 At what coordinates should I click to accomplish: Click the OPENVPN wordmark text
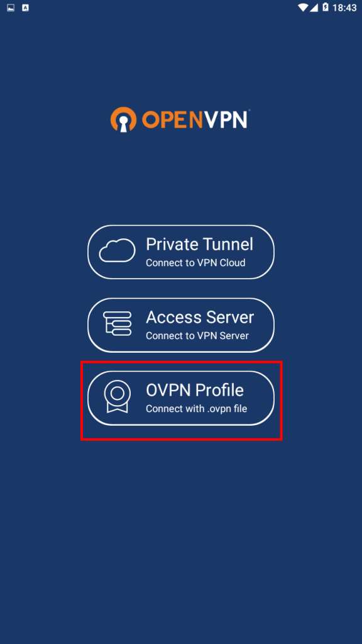tap(195, 119)
